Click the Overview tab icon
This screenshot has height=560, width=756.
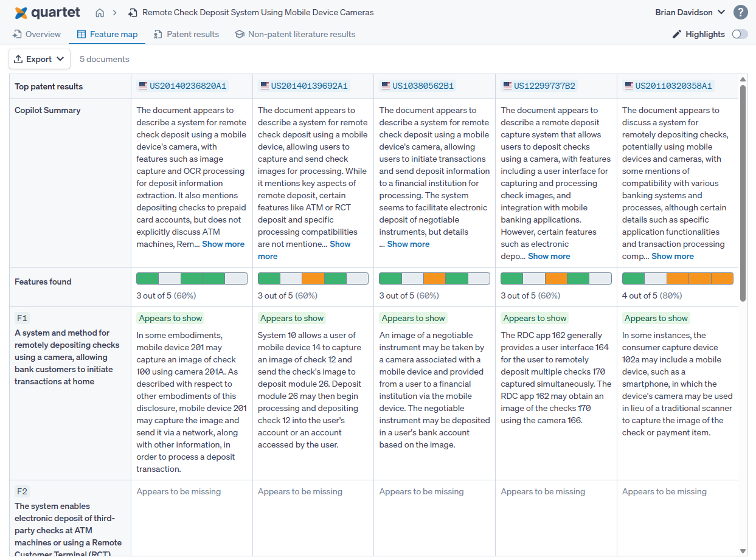17,35
